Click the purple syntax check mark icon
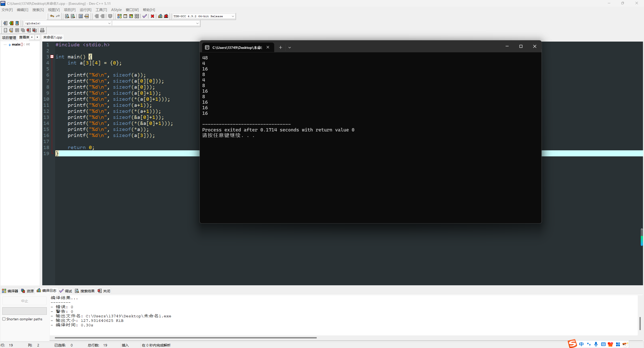Image resolution: width=644 pixels, height=348 pixels. coord(144,16)
